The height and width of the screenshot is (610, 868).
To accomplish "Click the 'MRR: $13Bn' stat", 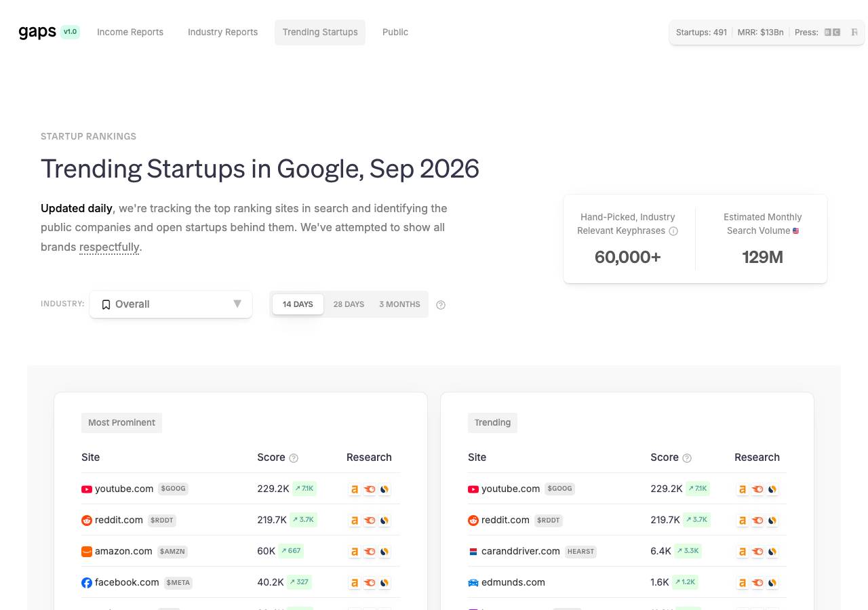I will (760, 32).
